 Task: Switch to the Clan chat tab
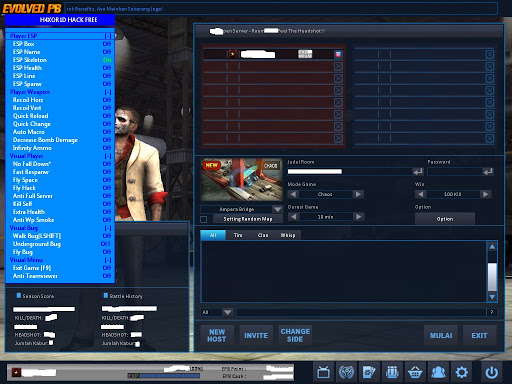tap(263, 235)
